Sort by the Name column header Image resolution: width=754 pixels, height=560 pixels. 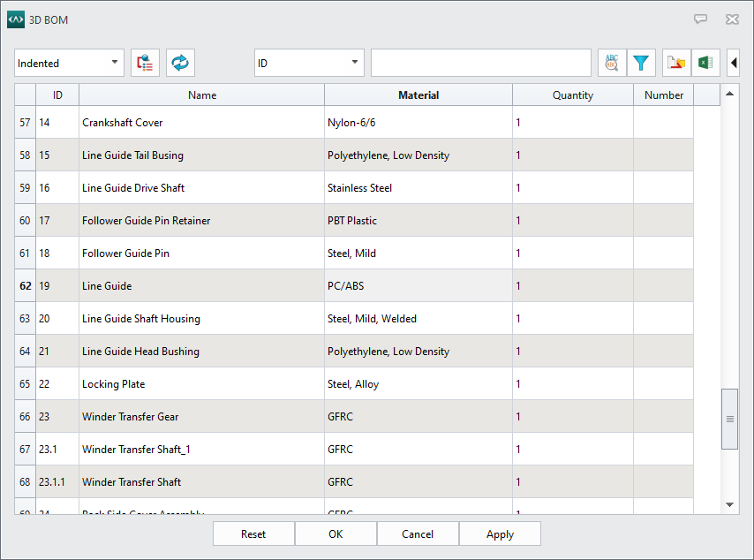pyautogui.click(x=202, y=95)
